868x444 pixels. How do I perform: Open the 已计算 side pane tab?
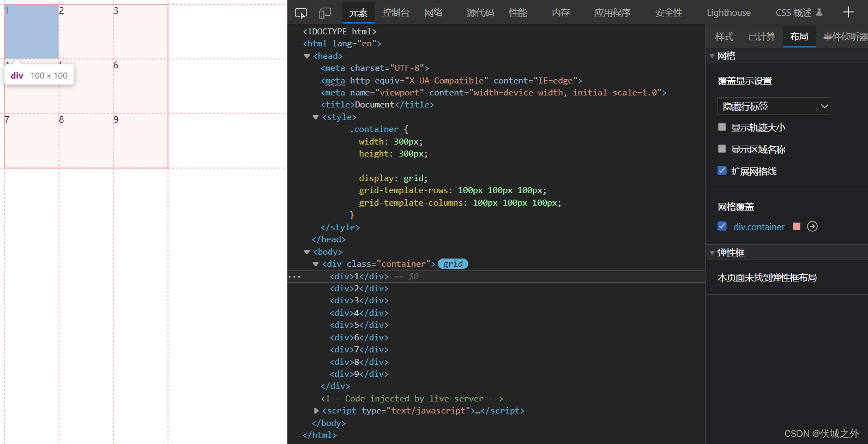tap(762, 37)
